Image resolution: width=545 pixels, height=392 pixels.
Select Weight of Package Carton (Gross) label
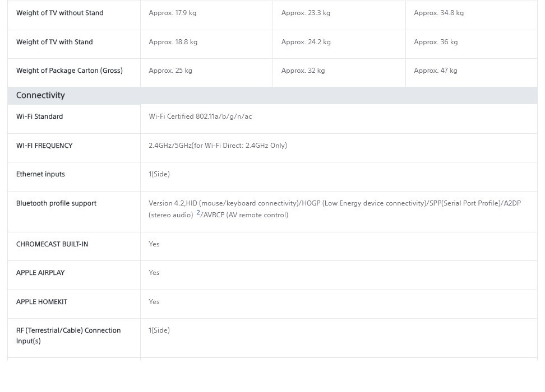70,71
